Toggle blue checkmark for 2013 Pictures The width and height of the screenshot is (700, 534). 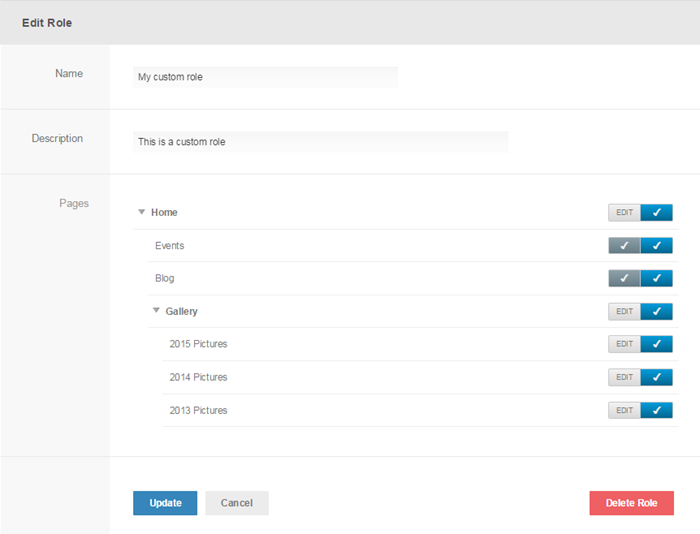click(x=656, y=410)
